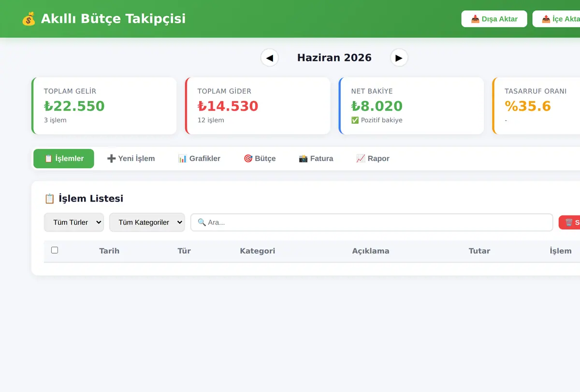Click the red trash delete button
The image size is (580, 392).
click(x=569, y=222)
